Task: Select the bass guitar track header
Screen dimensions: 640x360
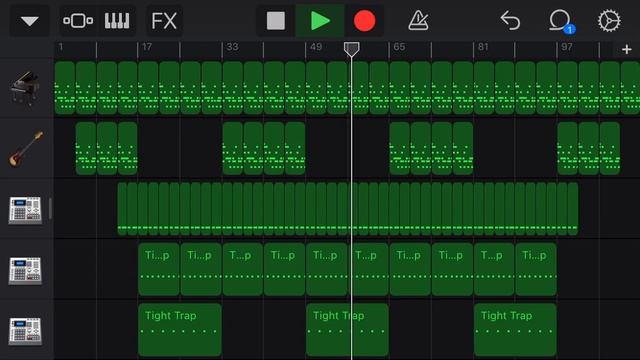Action: pyautogui.click(x=25, y=149)
